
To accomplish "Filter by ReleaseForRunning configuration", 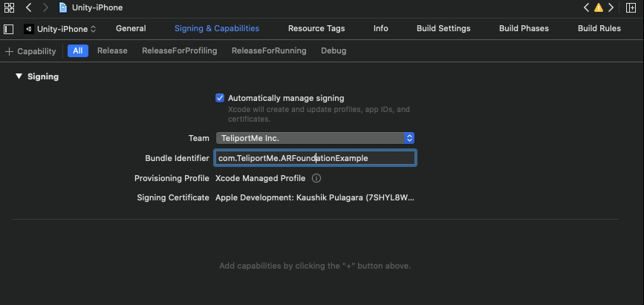I will (269, 51).
